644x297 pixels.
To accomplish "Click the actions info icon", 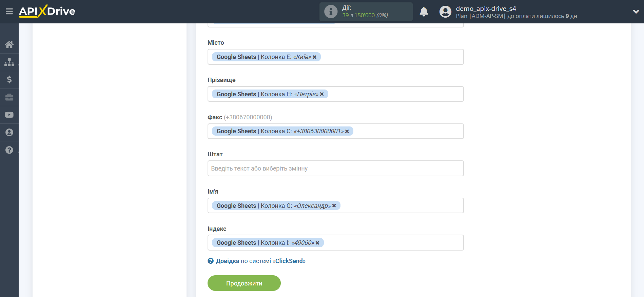I will pos(331,12).
